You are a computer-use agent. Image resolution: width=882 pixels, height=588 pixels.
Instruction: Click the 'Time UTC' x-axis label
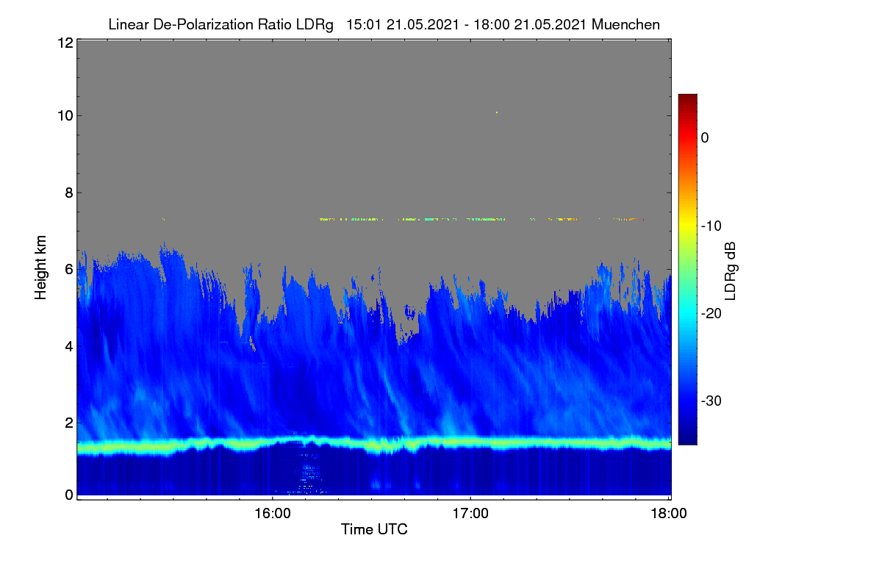[x=374, y=529]
